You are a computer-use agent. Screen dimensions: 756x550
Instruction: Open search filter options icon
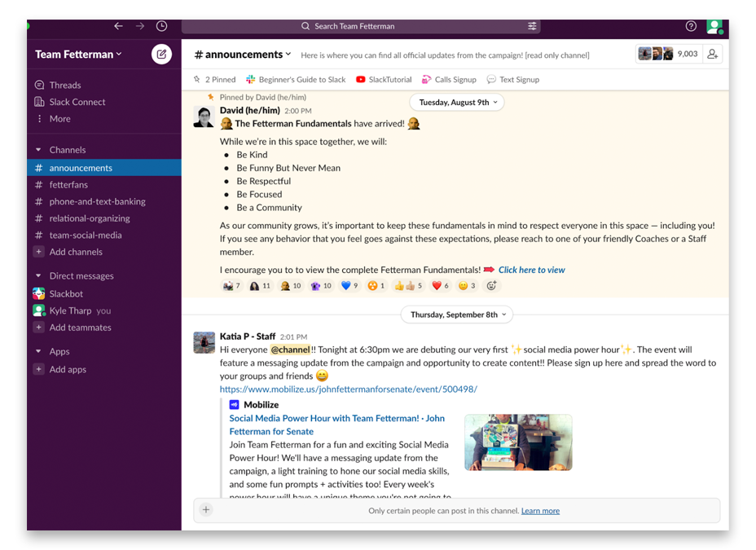pos(532,26)
